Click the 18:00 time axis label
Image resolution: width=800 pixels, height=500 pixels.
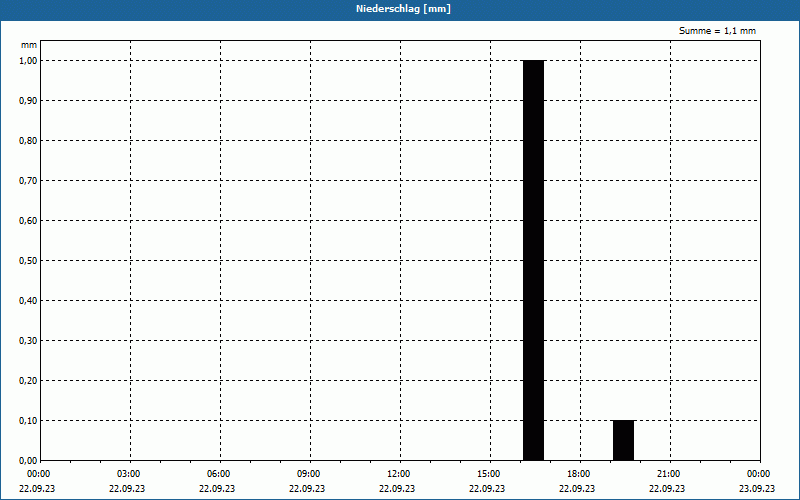click(x=579, y=474)
